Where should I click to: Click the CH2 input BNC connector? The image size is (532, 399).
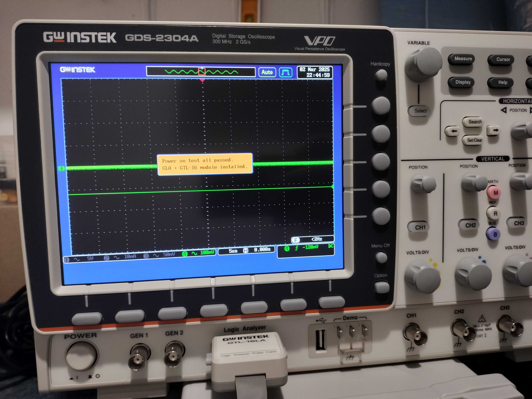tap(463, 330)
